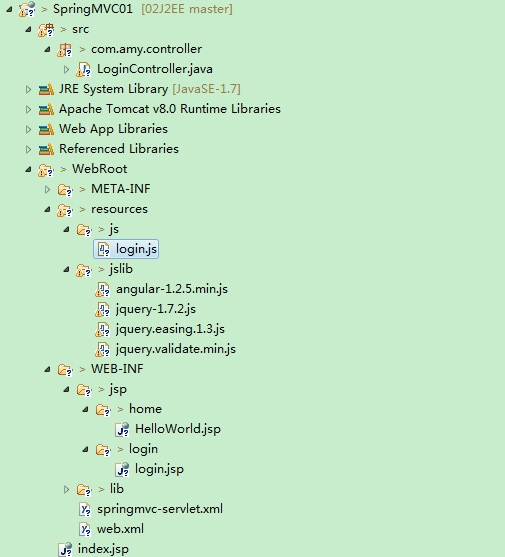The width and height of the screenshot is (505, 557).
Task: Click the WebRoot folder icon
Action: coord(46,170)
